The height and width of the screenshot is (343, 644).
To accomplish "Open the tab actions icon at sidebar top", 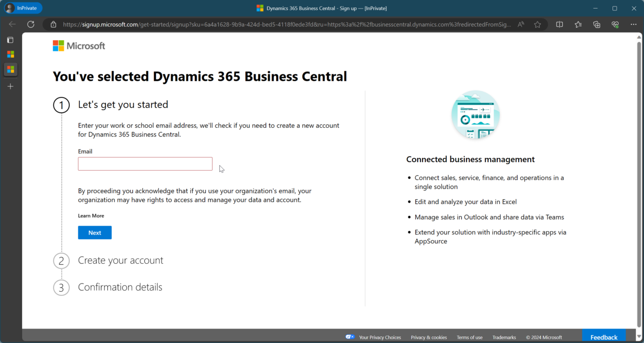I will (10, 40).
